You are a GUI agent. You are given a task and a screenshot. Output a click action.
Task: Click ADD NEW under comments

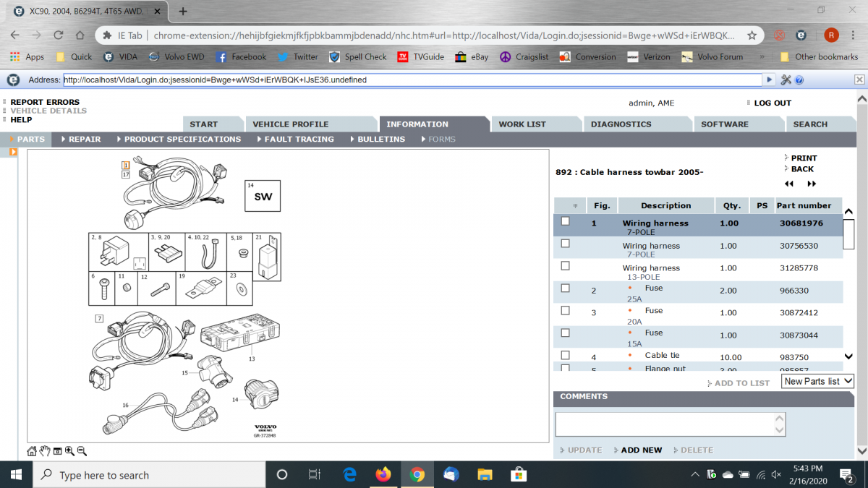[x=641, y=450]
